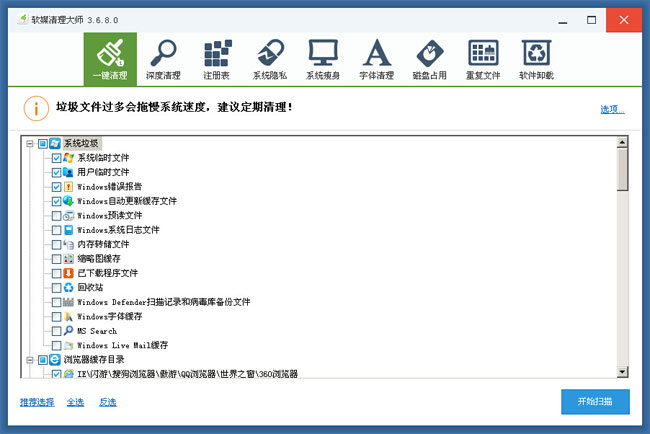Switch to 深度清理 deep clean tab
The height and width of the screenshot is (434, 650).
pos(163,59)
